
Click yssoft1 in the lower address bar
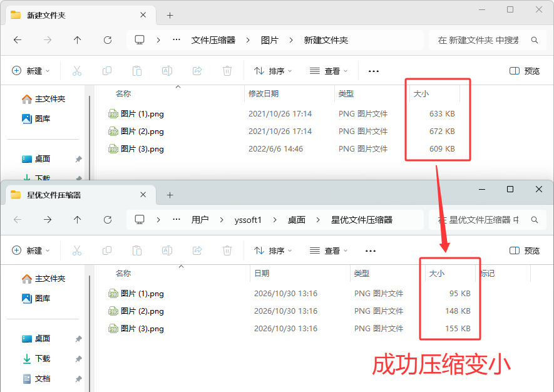point(248,220)
